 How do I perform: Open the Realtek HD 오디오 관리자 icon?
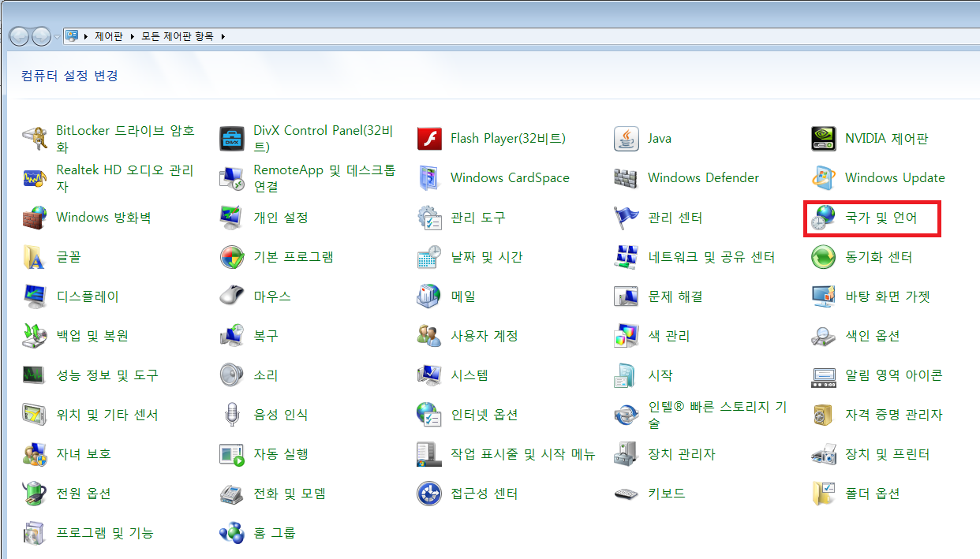(35, 178)
